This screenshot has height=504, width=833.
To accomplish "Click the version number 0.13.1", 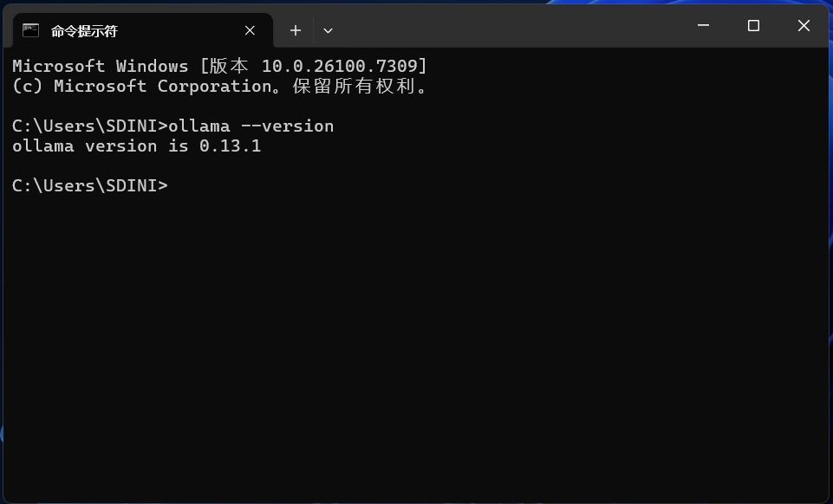I will tap(230, 145).
